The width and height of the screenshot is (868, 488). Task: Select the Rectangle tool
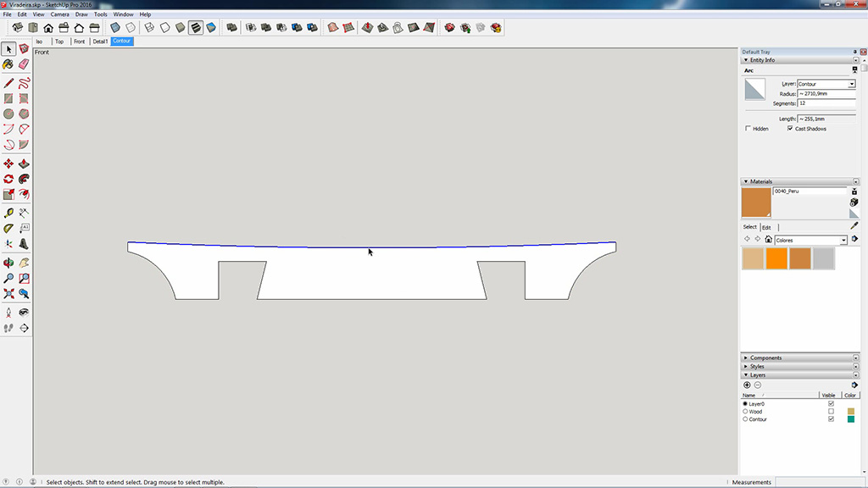pos(8,98)
